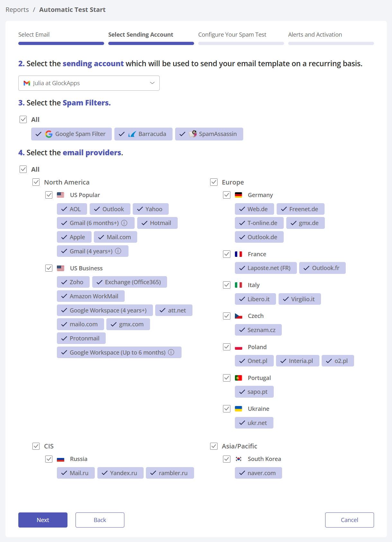Click the Next button

43,520
